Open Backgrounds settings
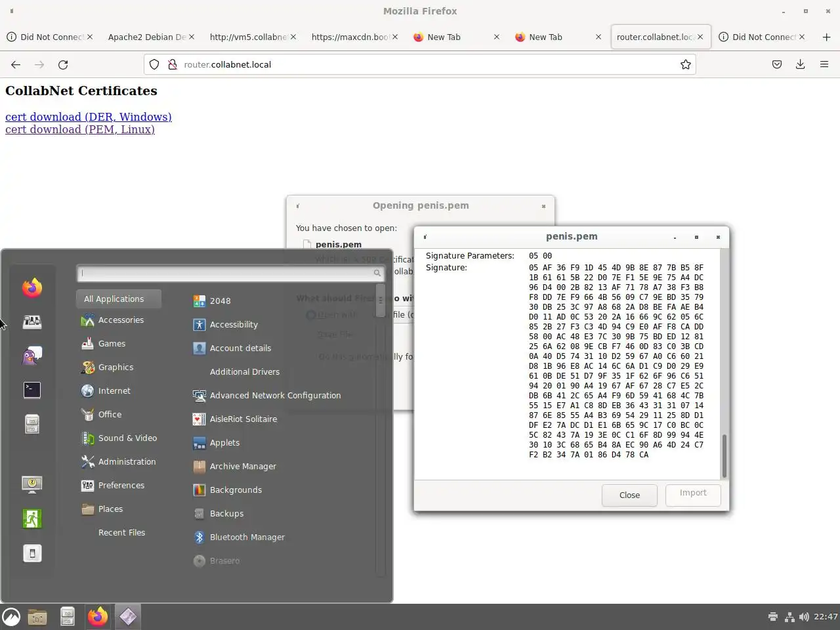 pyautogui.click(x=227, y=490)
